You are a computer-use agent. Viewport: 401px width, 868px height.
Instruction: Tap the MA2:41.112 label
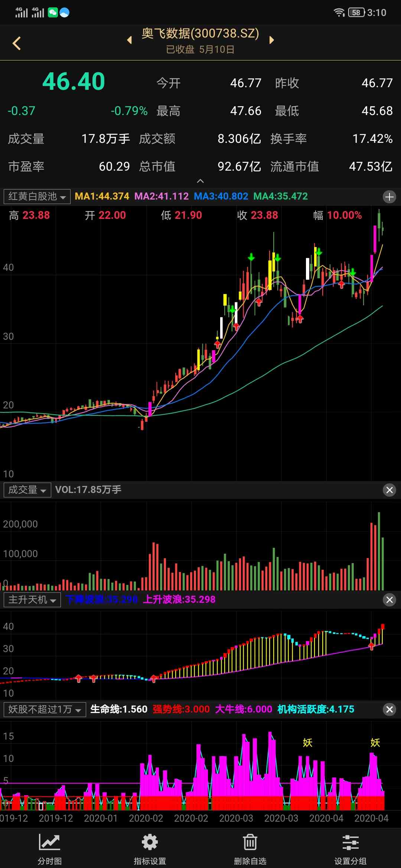(162, 196)
